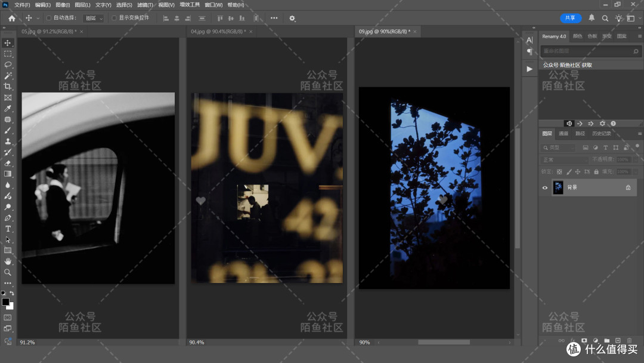Select the Move tool in toolbox
This screenshot has height=363, width=644.
click(8, 43)
